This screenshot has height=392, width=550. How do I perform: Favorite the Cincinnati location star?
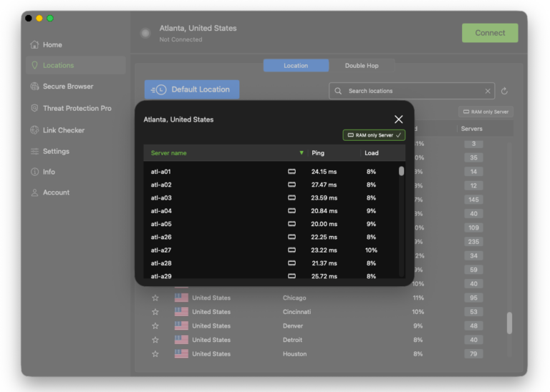pos(155,312)
